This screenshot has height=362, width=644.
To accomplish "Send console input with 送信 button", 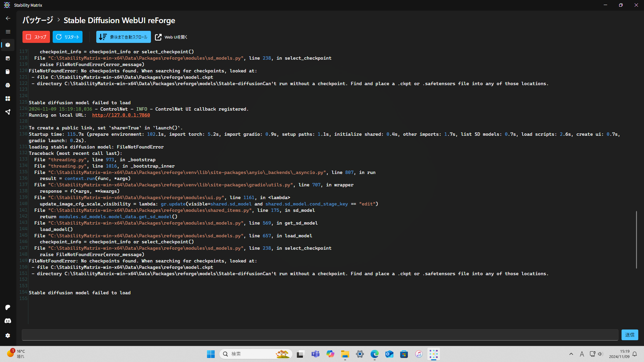I will coord(630,335).
